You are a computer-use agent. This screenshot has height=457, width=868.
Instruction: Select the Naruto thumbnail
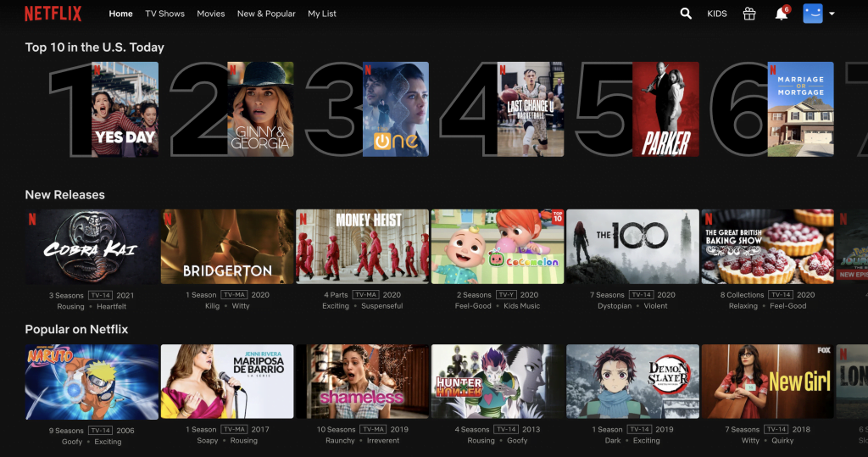pyautogui.click(x=92, y=382)
